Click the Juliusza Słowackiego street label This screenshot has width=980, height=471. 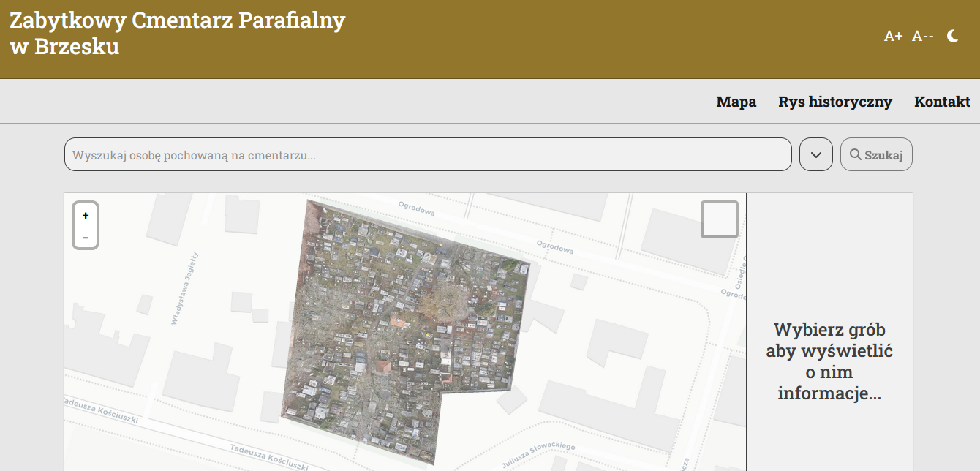tap(538, 455)
